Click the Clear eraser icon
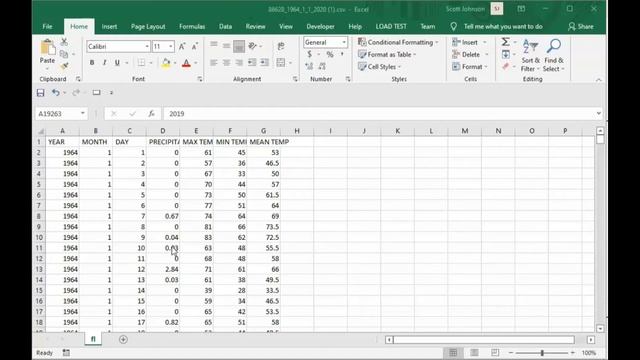Screen dimensions: 640x360 click(x=506, y=66)
